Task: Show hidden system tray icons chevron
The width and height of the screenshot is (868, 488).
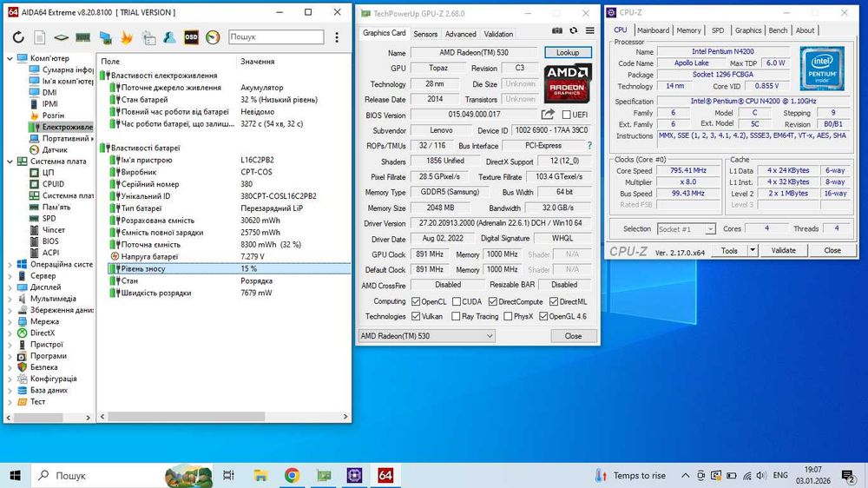Action: click(x=686, y=476)
